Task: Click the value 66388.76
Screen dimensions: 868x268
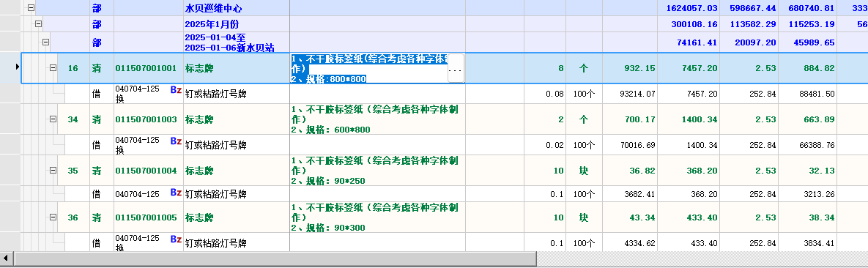Action: [817, 146]
